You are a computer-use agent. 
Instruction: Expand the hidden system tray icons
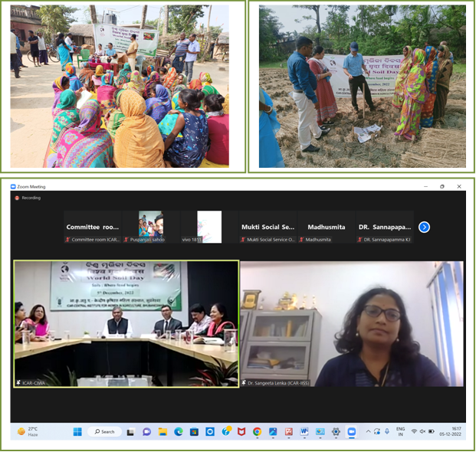pyautogui.click(x=368, y=431)
